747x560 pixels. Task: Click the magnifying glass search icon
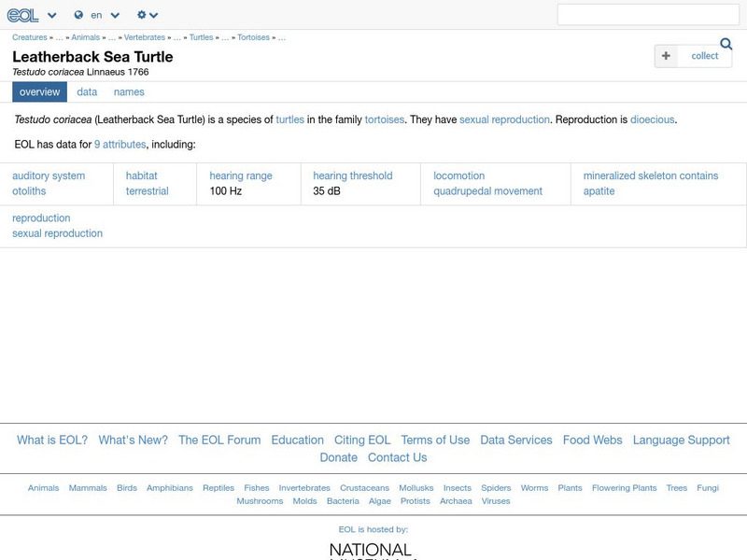click(x=726, y=44)
